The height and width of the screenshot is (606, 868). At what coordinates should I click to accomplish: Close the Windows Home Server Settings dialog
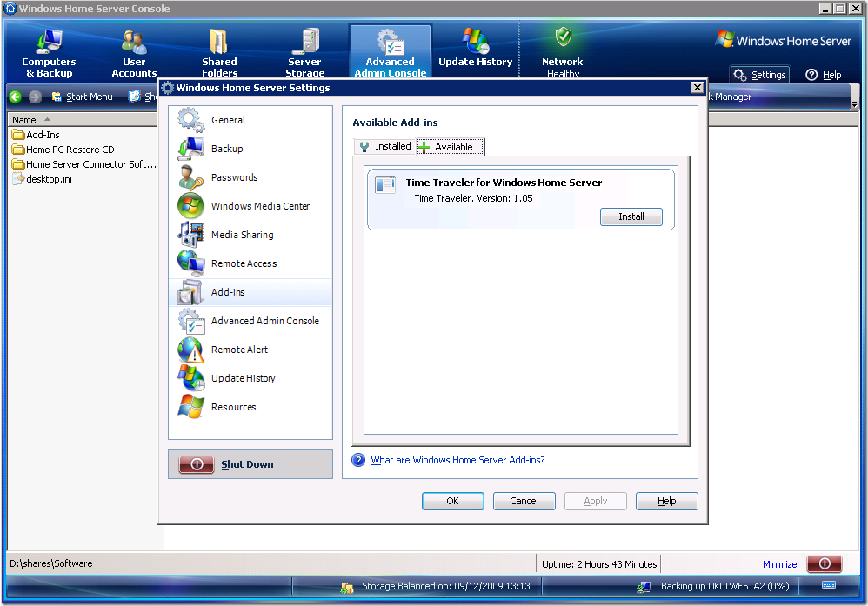[x=697, y=88]
